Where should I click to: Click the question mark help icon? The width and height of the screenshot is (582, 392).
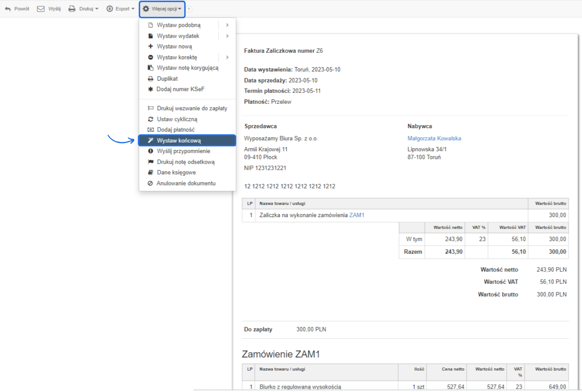coord(189,9)
